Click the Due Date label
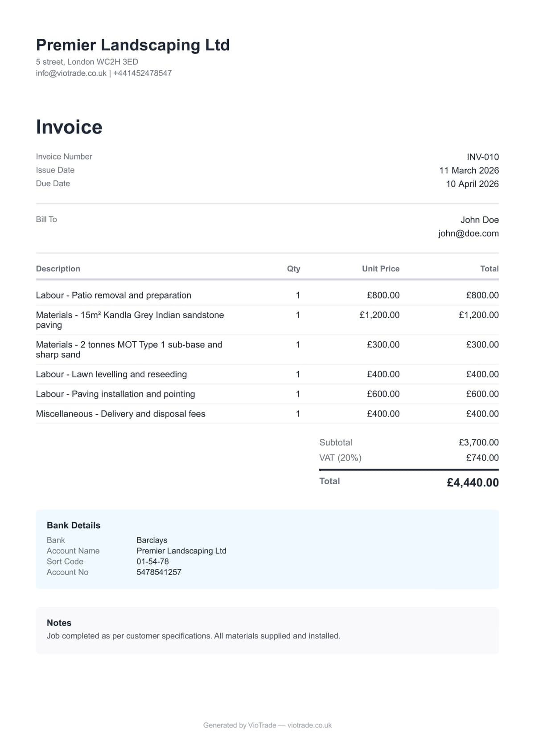Viewport: 535px width, 756px height. pos(53,183)
